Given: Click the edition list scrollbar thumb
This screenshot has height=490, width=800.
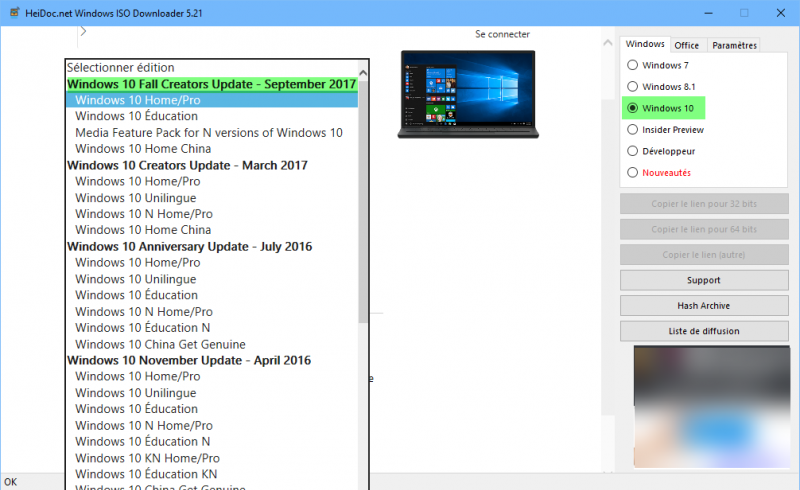Looking at the screenshot, I should pos(363,202).
